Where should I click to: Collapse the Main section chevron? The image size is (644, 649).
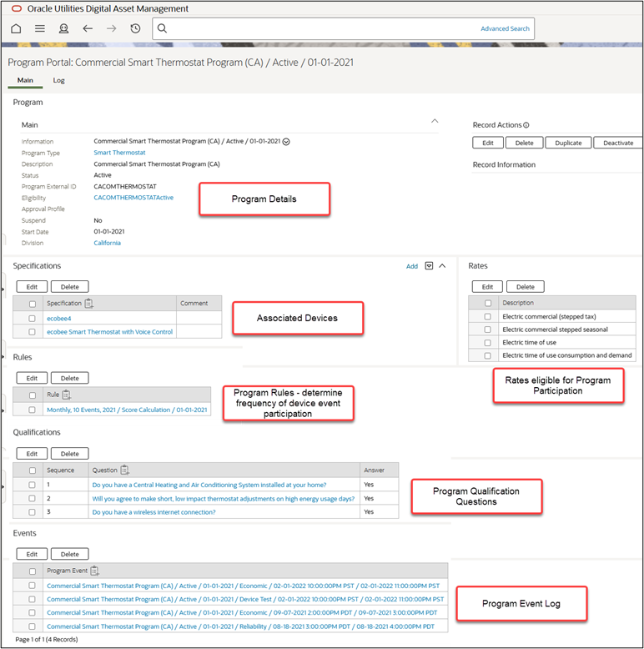coord(434,121)
